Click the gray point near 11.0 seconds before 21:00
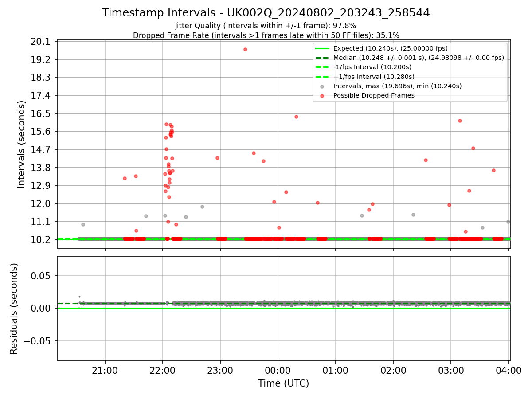Image resolution: width=532 pixels, height=399 pixels. [x=83, y=224]
